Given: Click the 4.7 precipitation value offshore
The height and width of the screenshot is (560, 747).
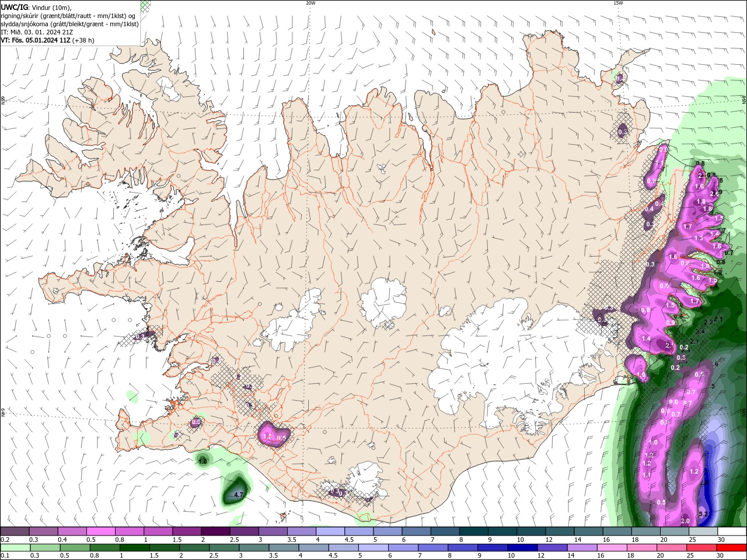Looking at the screenshot, I should tap(238, 495).
